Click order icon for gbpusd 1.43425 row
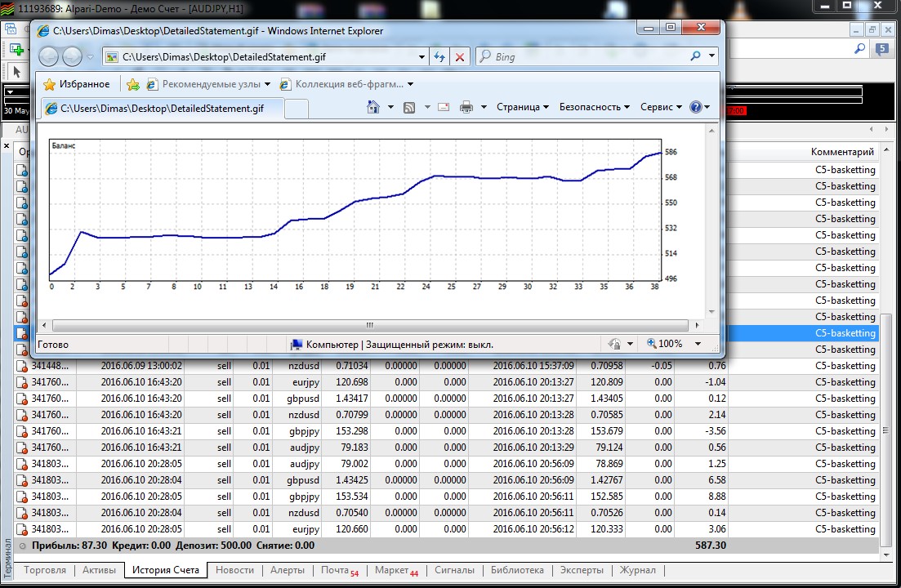The width and height of the screenshot is (901, 588). click(x=22, y=480)
